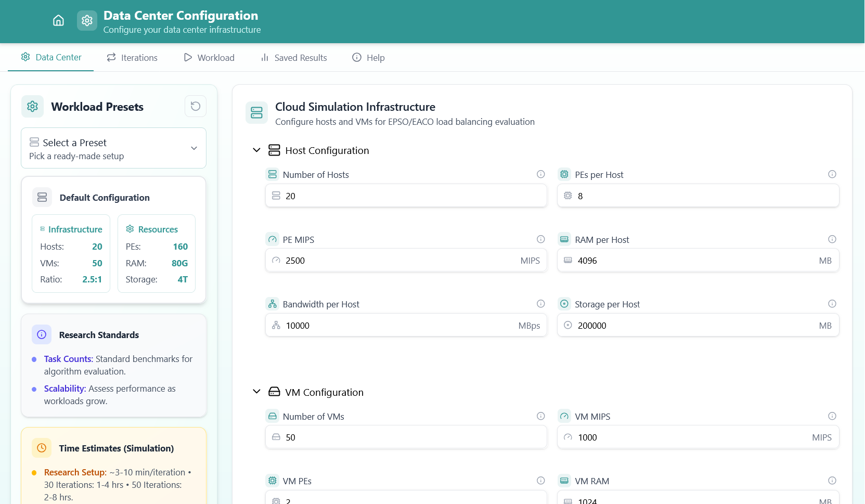Click info icon beside Number of VMs
The width and height of the screenshot is (865, 504).
[x=540, y=416]
